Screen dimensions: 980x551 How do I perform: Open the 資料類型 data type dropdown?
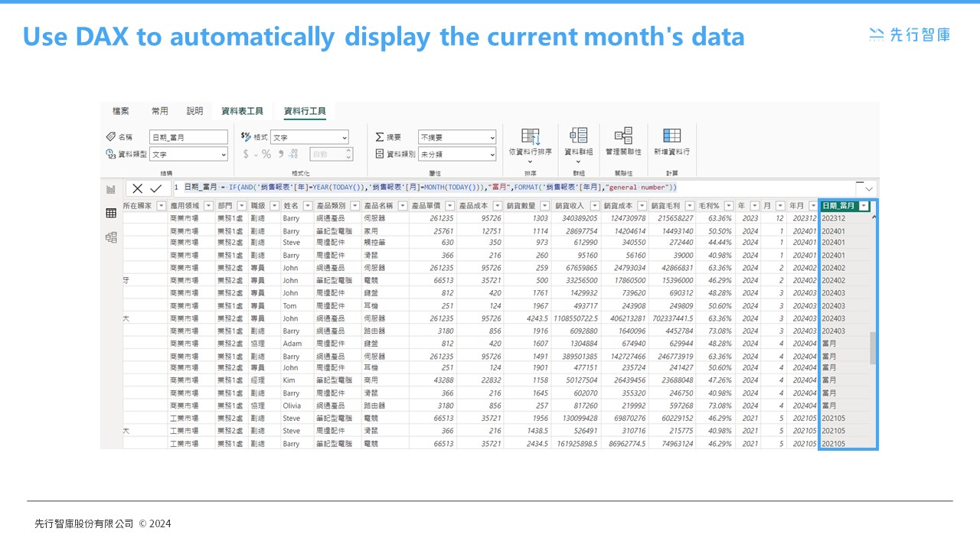[188, 155]
